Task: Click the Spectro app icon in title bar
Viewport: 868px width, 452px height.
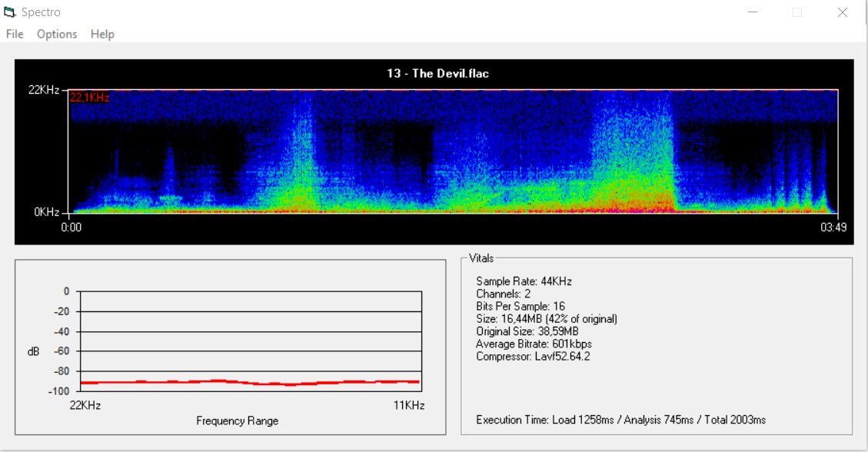Action: coord(10,12)
